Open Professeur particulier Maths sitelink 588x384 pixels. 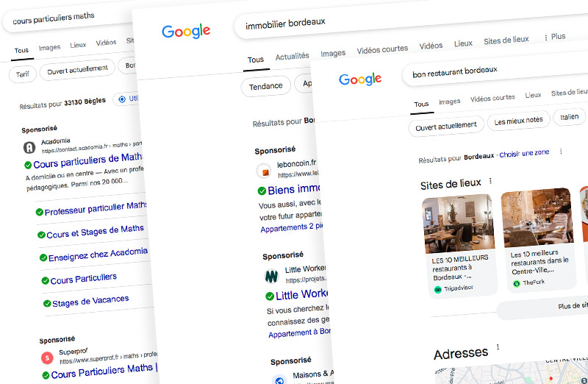96,209
